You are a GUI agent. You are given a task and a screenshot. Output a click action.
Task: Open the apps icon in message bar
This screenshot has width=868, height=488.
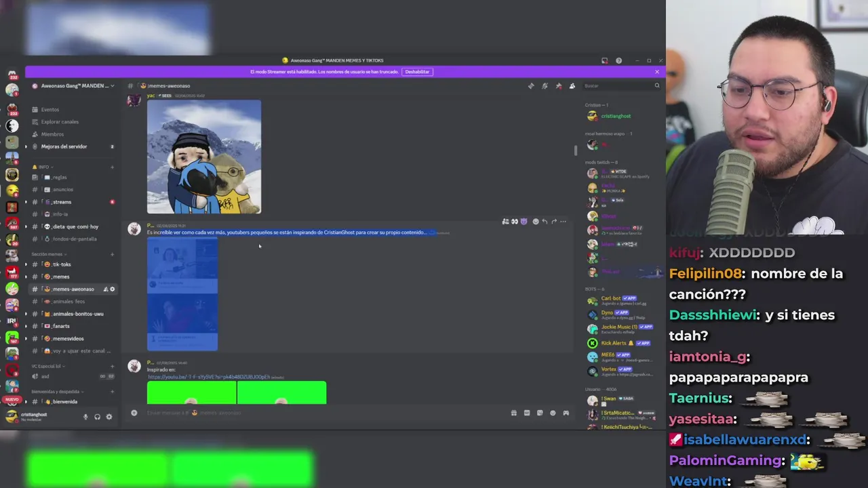point(566,413)
